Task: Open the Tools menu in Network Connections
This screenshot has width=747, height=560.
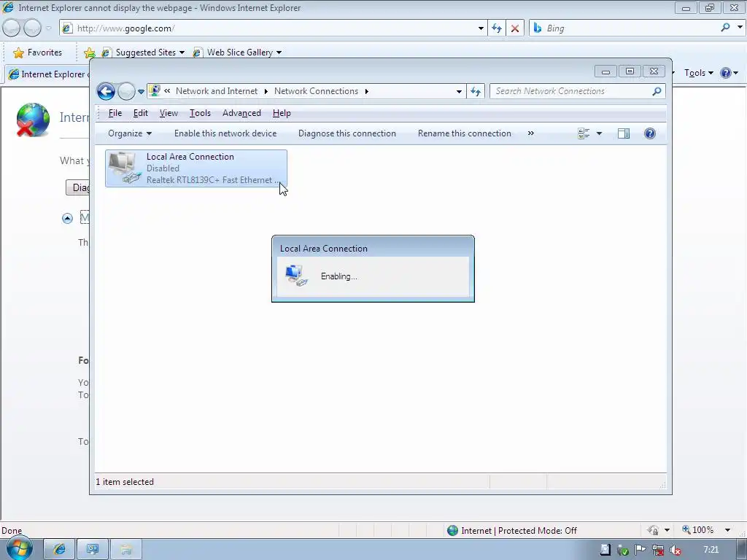Action: (x=200, y=113)
